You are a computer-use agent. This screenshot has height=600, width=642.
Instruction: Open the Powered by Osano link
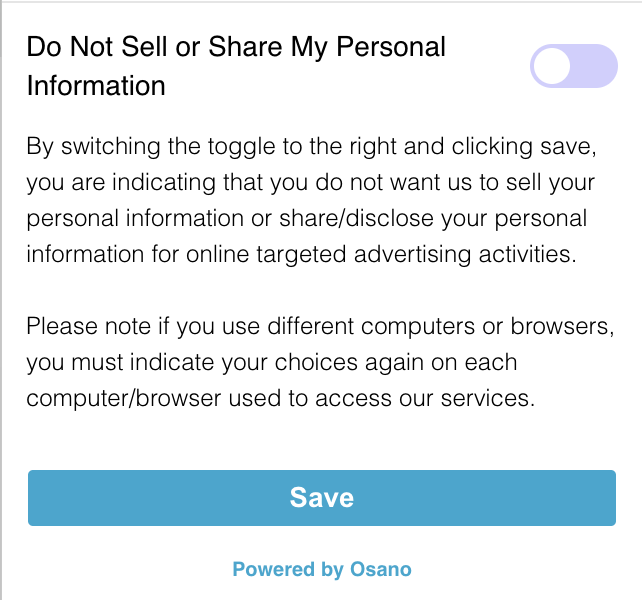click(321, 570)
